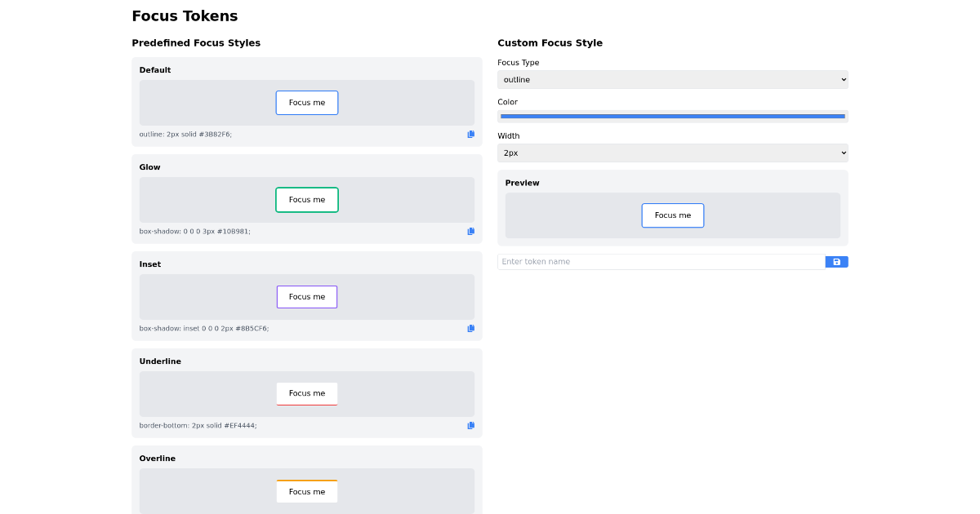Click Focus me in the Inset card
The height and width of the screenshot is (514, 980).
306,296
